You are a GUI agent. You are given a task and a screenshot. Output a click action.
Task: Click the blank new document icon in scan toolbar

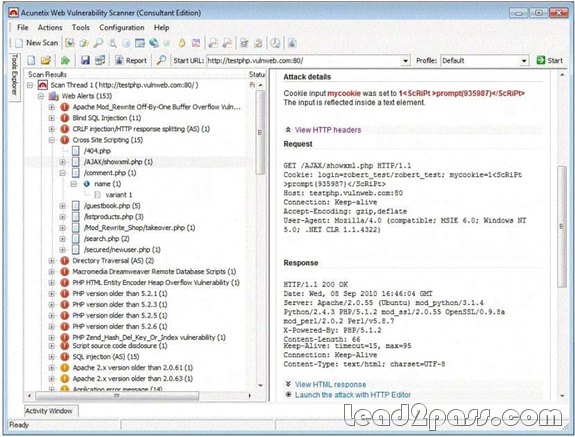[32, 60]
